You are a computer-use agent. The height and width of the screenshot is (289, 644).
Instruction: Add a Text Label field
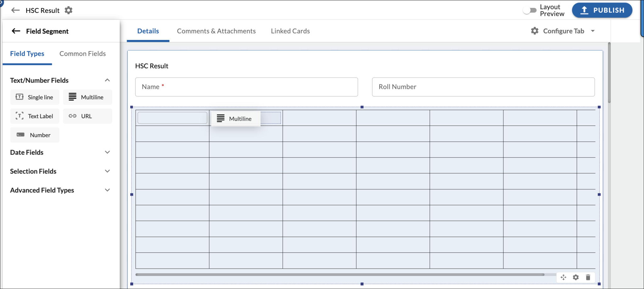tap(35, 116)
